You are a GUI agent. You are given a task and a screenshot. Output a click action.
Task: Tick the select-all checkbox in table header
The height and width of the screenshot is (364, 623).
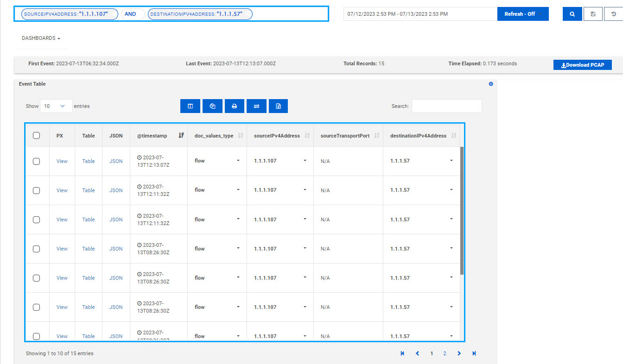pyautogui.click(x=37, y=136)
